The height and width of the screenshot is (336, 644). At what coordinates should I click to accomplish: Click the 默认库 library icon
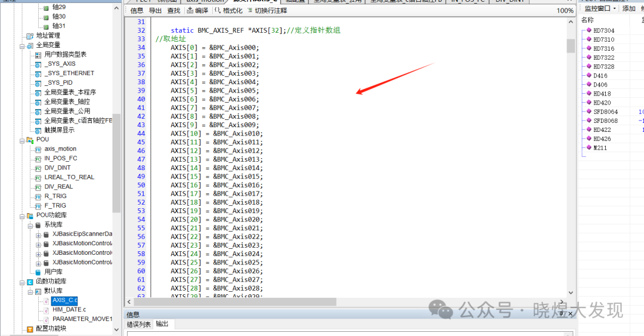38,291
